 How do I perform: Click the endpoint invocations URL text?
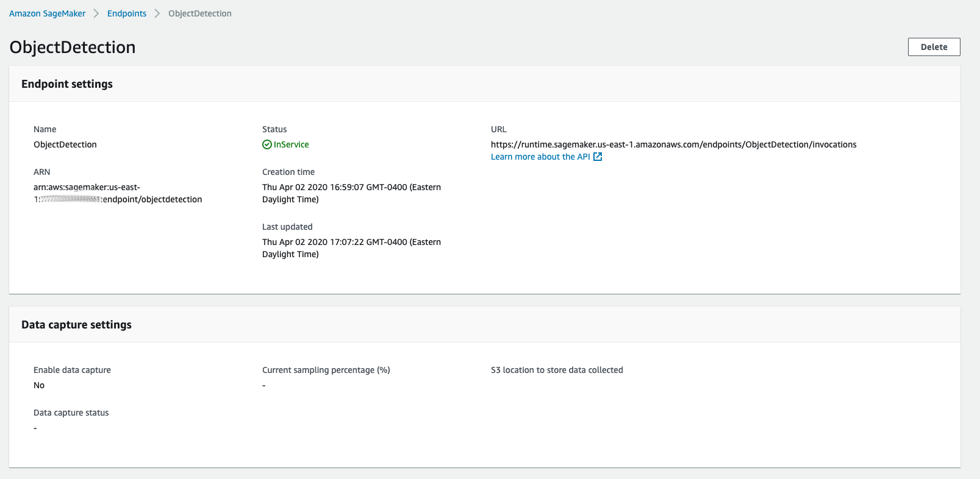(673, 144)
